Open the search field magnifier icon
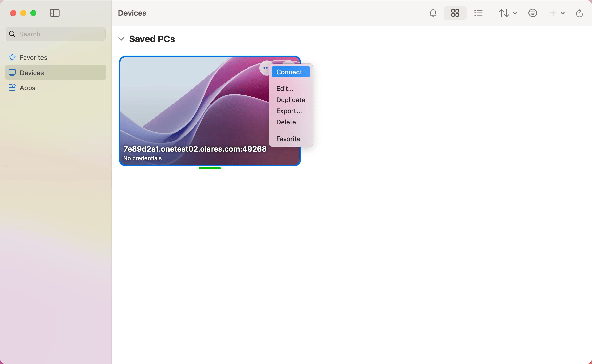The width and height of the screenshot is (592, 364). point(12,34)
